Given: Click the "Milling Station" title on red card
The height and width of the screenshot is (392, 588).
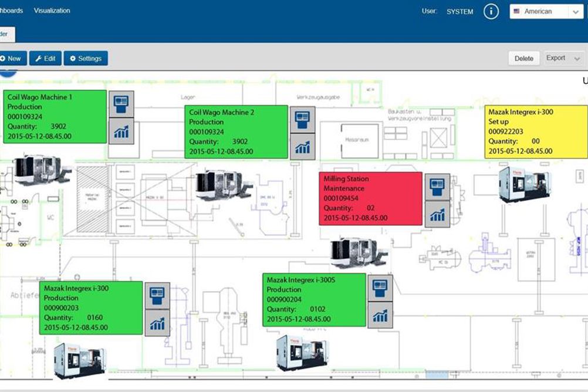Looking at the screenshot, I should click(x=346, y=178).
